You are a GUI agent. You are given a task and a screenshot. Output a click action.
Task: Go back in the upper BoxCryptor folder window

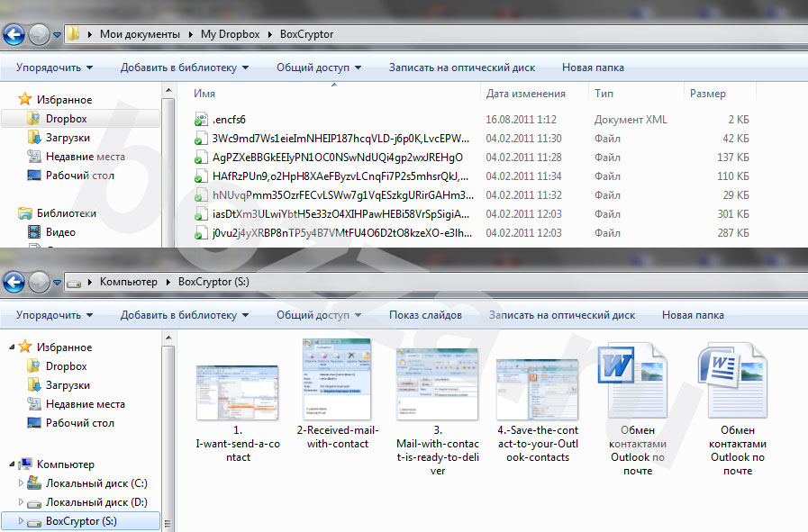(14, 34)
